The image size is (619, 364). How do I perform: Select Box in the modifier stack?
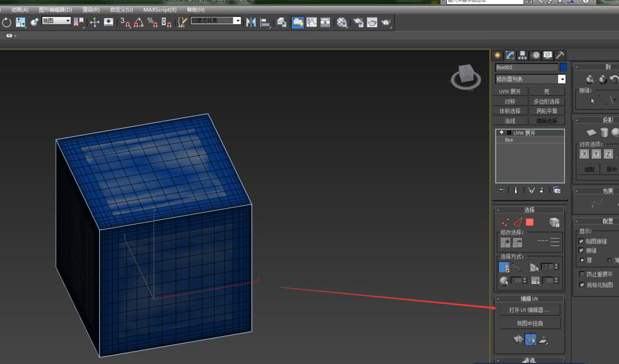[509, 140]
